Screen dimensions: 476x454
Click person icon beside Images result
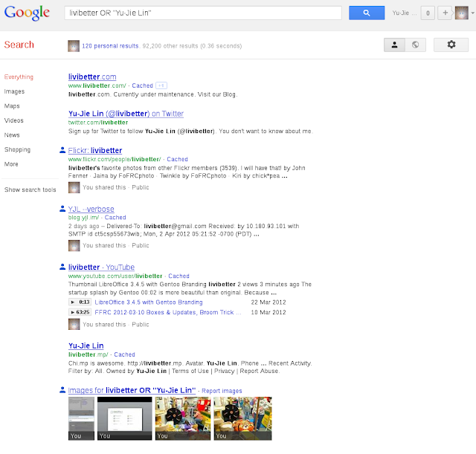[x=62, y=390]
